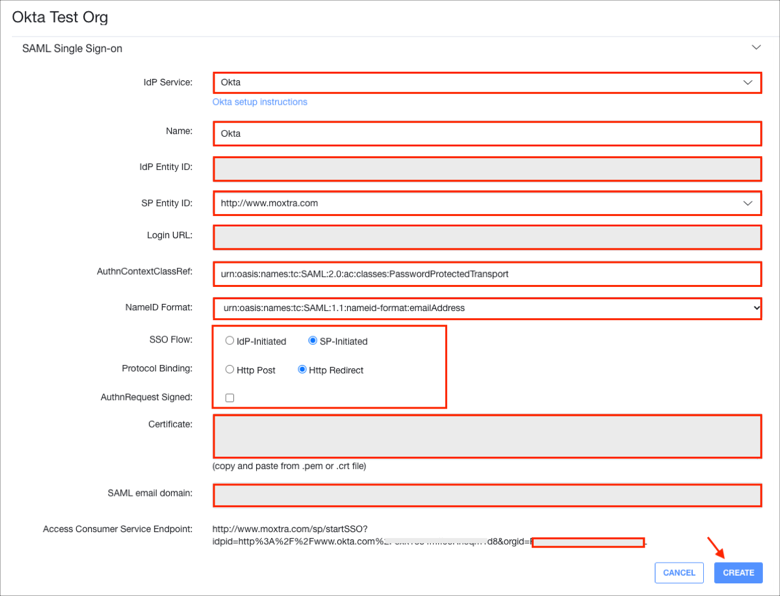Screen dimensions: 780x596
Task: Click the Login URL field
Action: (x=487, y=238)
